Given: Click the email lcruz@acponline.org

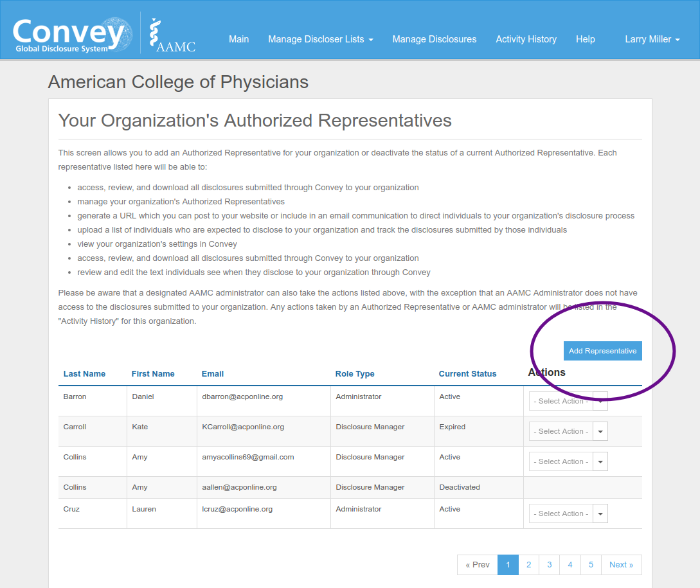Looking at the screenshot, I should coord(237,509).
